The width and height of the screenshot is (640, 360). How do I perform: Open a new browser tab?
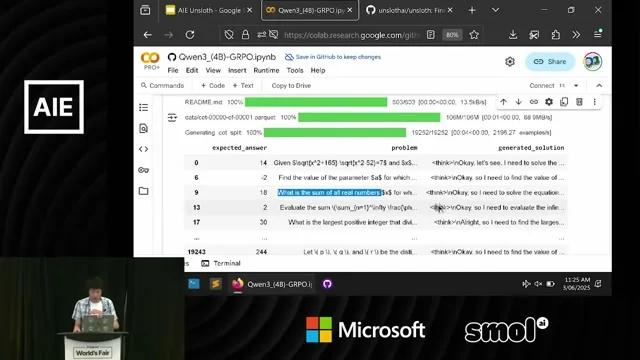472,10
